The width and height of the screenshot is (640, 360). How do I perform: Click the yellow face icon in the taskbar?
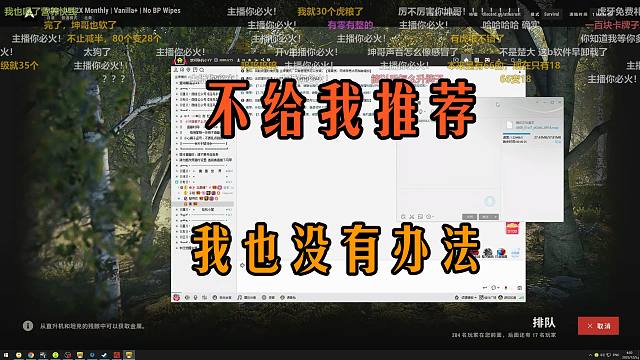(18, 355)
